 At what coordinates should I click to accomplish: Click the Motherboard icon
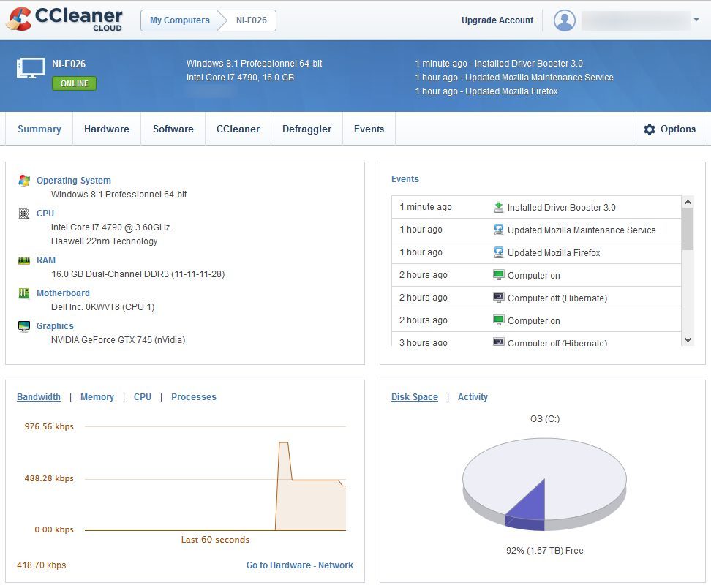pyautogui.click(x=24, y=293)
